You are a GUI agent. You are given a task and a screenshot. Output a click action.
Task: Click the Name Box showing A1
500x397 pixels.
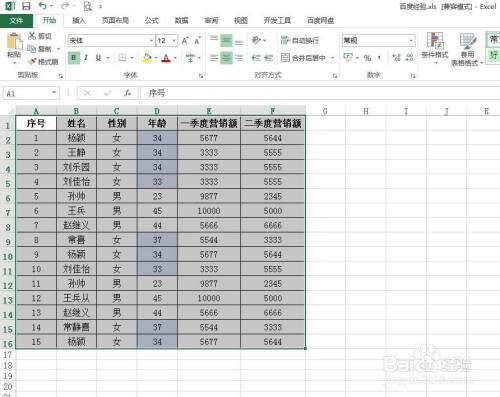pyautogui.click(x=27, y=93)
